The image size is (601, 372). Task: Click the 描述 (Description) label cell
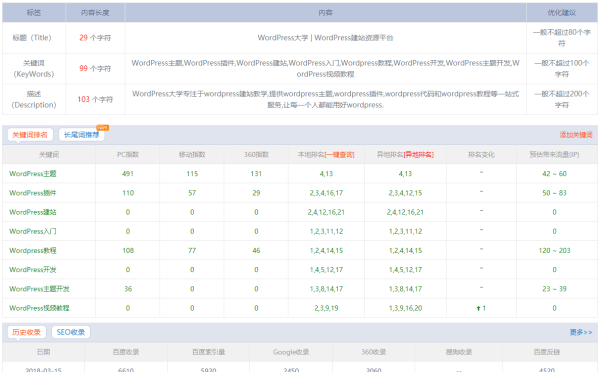tap(34, 99)
